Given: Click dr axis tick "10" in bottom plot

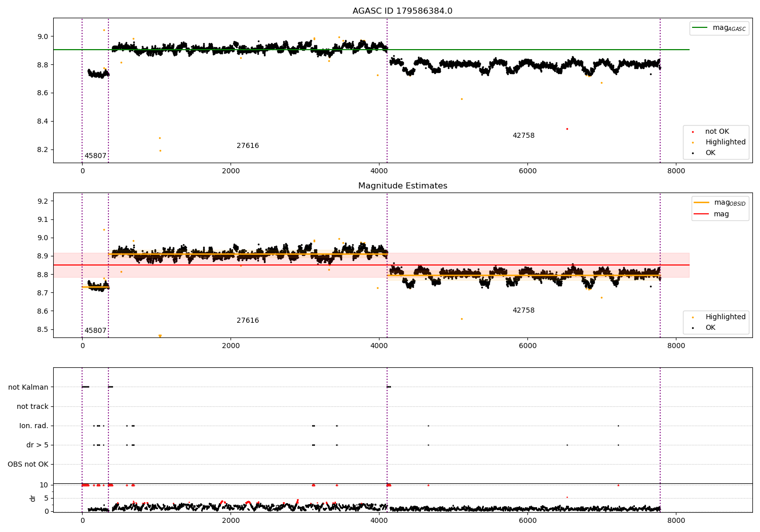Looking at the screenshot, I should click(44, 485).
